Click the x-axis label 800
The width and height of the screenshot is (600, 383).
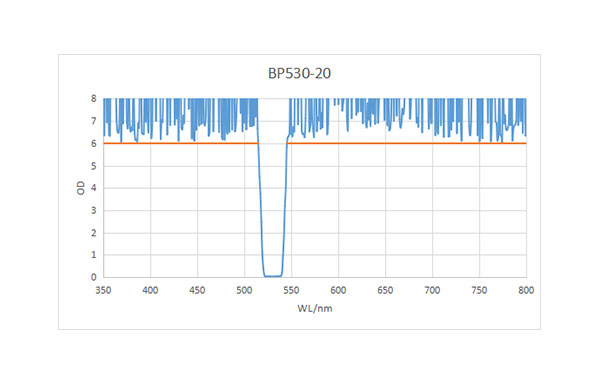click(526, 290)
